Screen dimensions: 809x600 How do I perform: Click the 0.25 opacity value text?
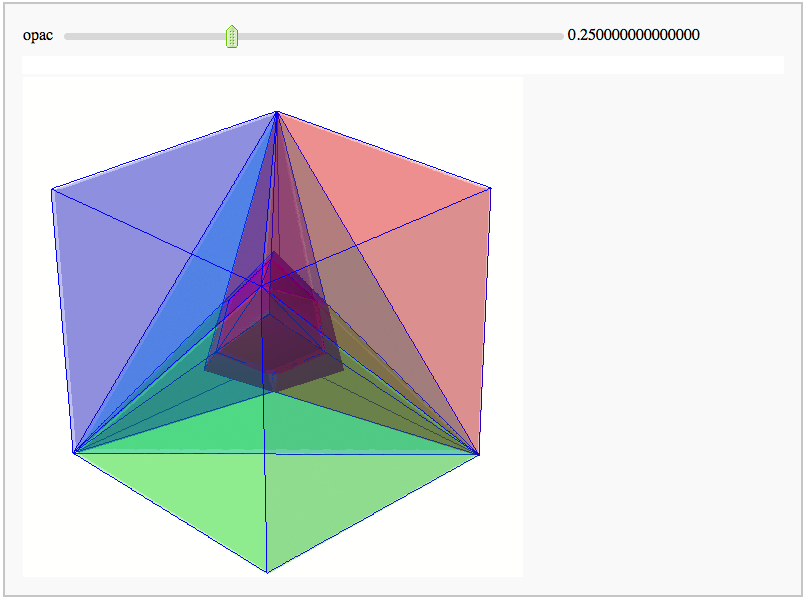click(633, 35)
